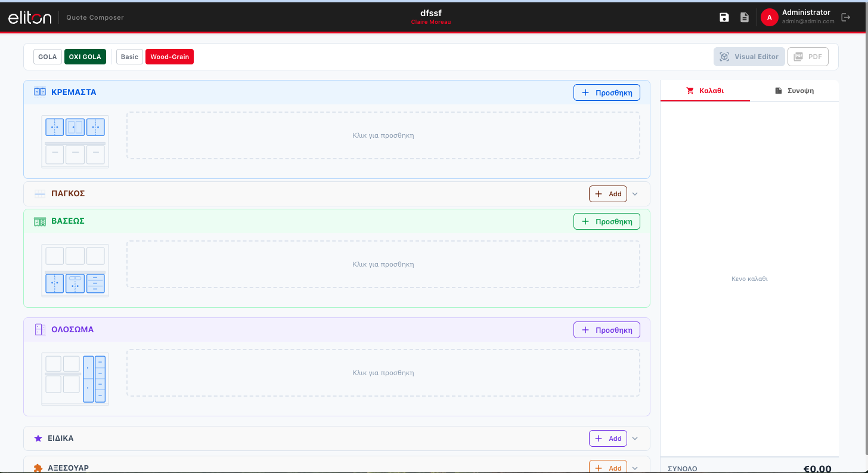Click Προσθηκη button in ΚΡΕΜΑΣΤΑ section
This screenshot has width=868, height=473.
pyautogui.click(x=607, y=92)
